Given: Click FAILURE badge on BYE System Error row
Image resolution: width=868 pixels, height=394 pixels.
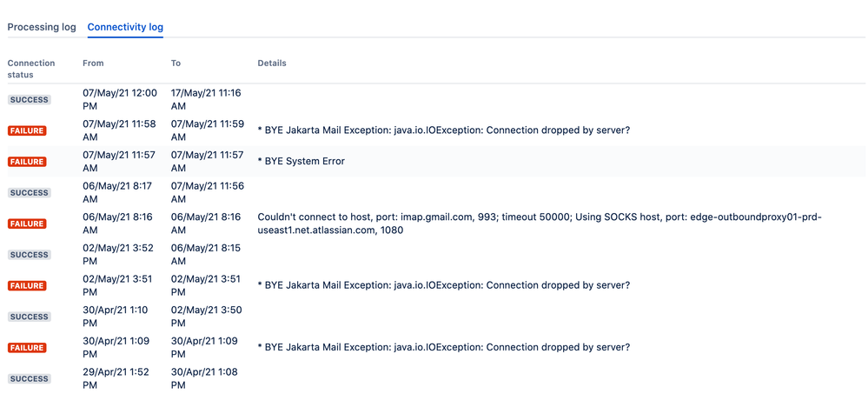Looking at the screenshot, I should click(27, 162).
